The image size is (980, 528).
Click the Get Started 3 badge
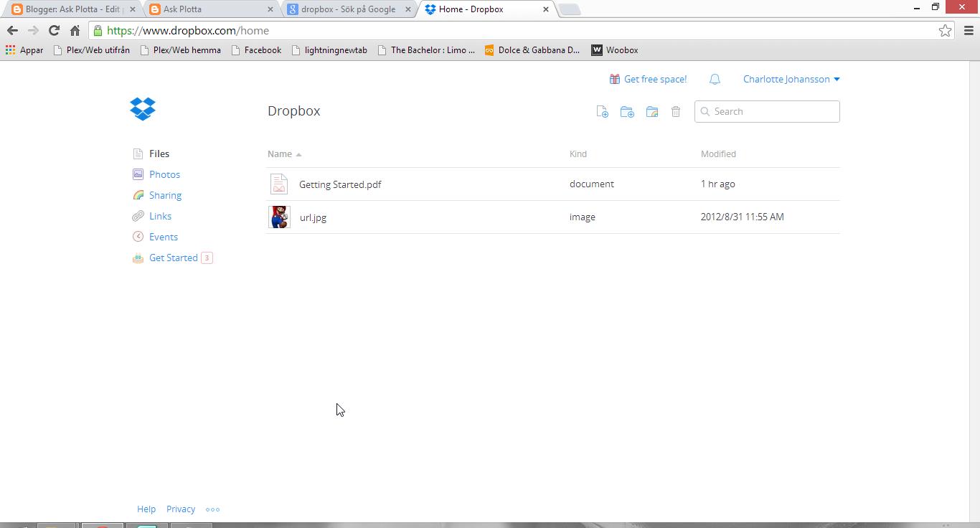coord(207,258)
